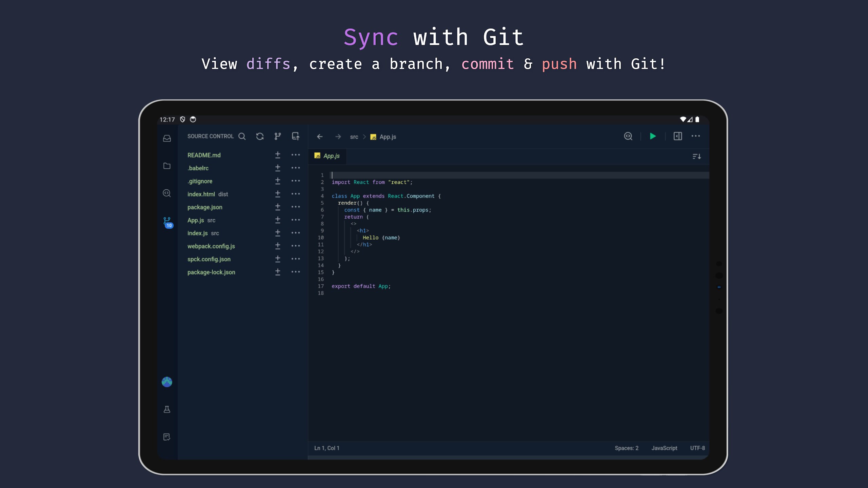Toggle the split editor layout icon
This screenshot has width=868, height=488.
click(x=677, y=136)
